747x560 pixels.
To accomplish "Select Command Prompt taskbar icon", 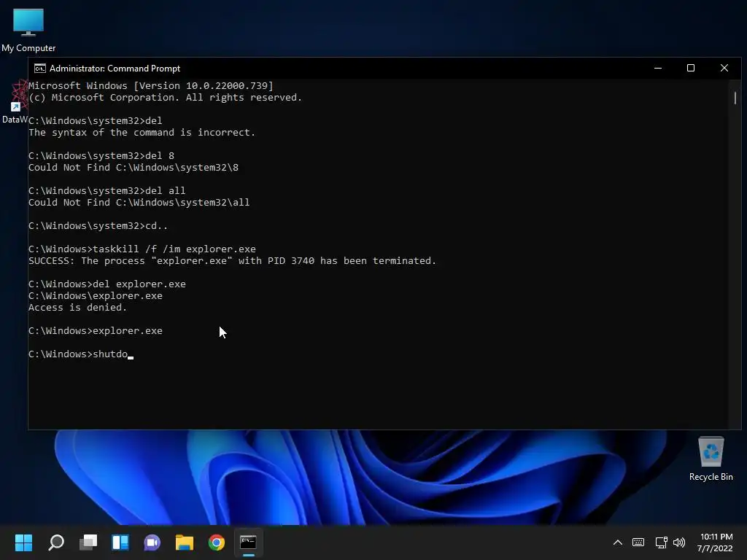I will tap(248, 542).
